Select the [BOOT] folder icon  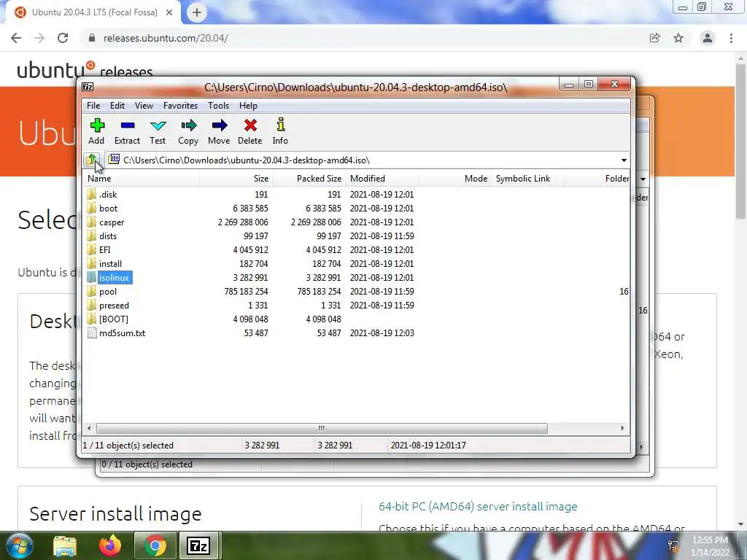pos(92,319)
